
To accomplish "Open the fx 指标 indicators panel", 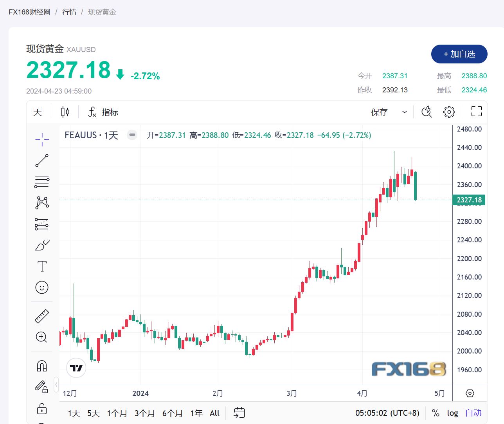I will [102, 112].
